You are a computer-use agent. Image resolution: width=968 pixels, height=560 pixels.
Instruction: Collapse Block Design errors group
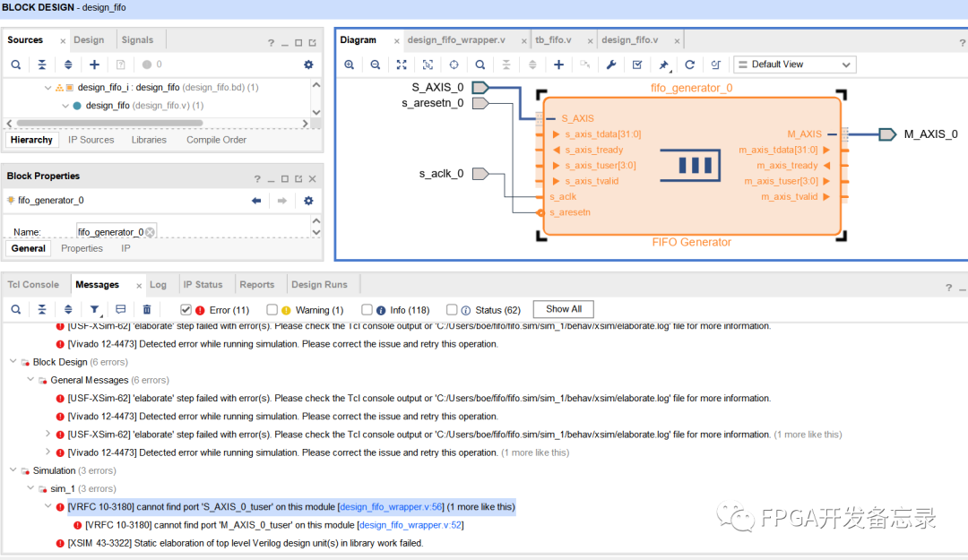pos(13,362)
